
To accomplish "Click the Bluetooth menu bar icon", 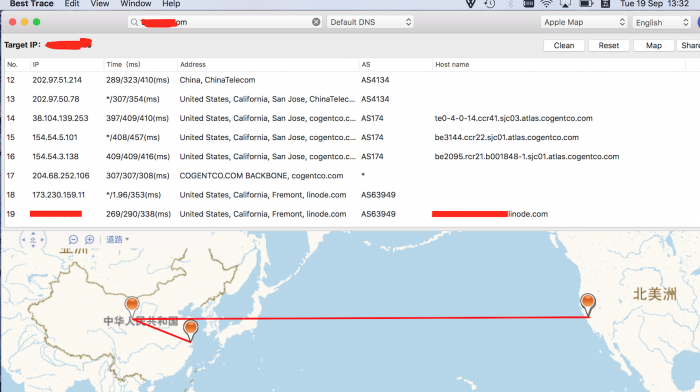I will pos(510,4).
